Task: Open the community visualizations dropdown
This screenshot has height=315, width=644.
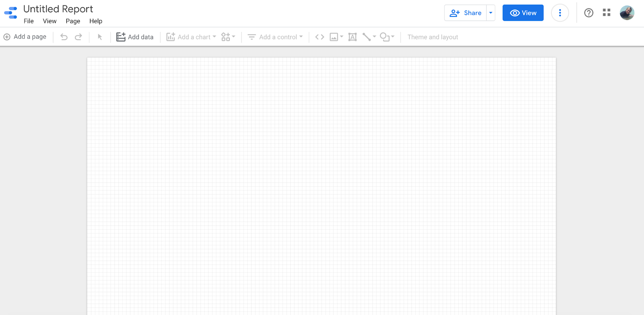Action: coord(228,37)
